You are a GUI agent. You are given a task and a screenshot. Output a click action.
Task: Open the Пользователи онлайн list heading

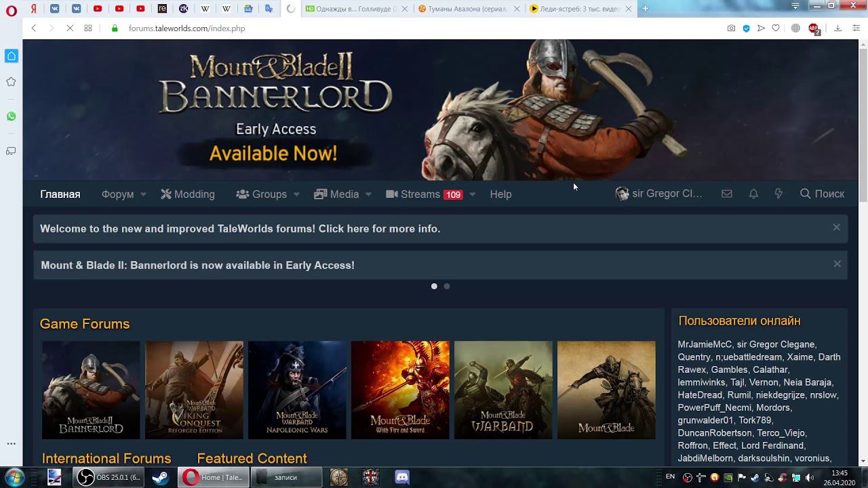(740, 321)
